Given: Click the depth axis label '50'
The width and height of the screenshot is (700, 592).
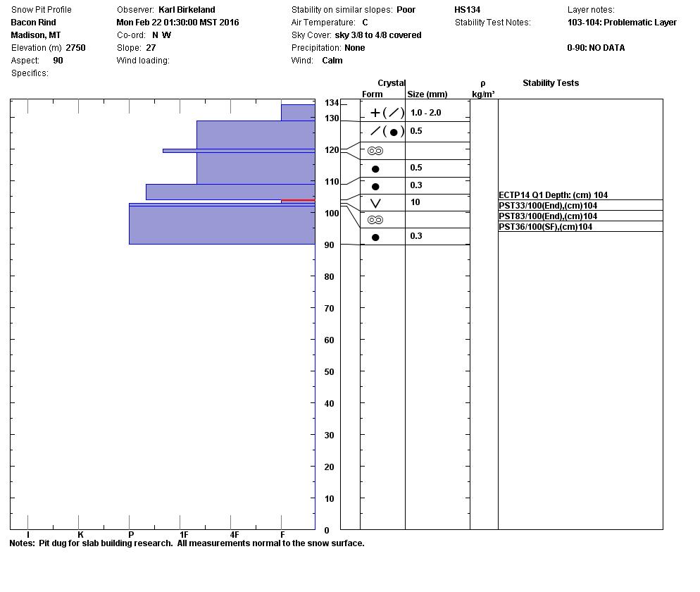Looking at the screenshot, I should coord(329,372).
